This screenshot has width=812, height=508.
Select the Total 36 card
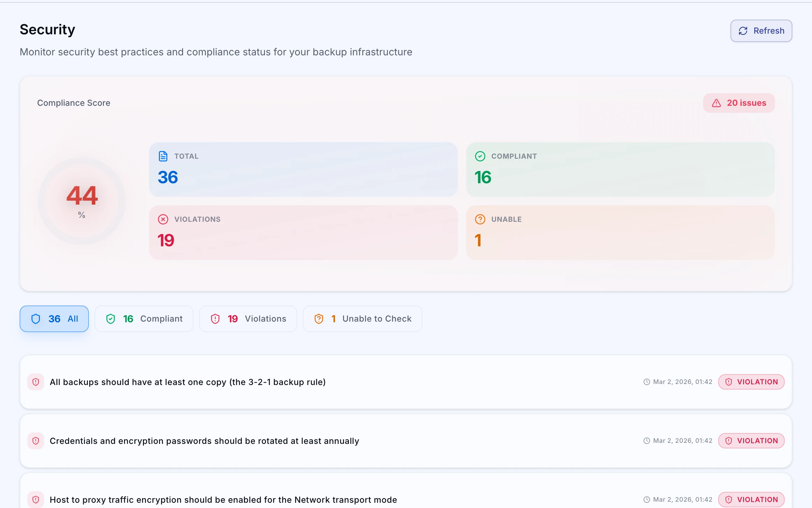(x=303, y=170)
